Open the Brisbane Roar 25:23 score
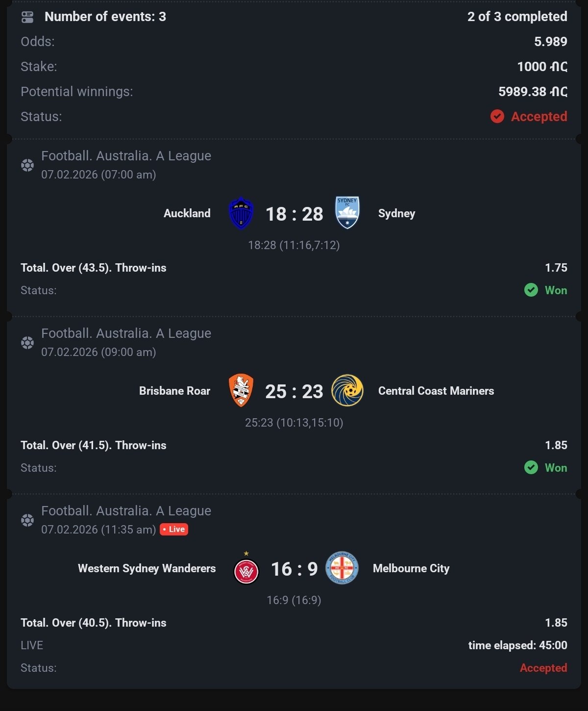 pyautogui.click(x=294, y=392)
